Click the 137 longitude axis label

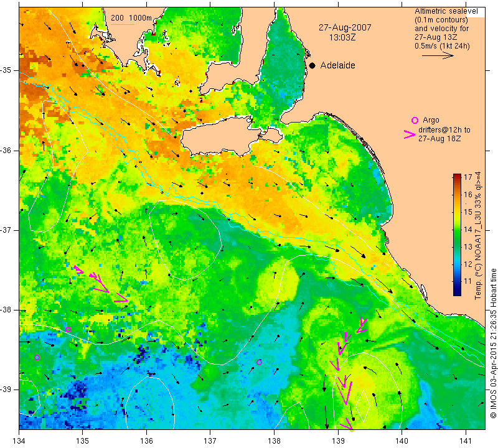pyautogui.click(x=210, y=441)
